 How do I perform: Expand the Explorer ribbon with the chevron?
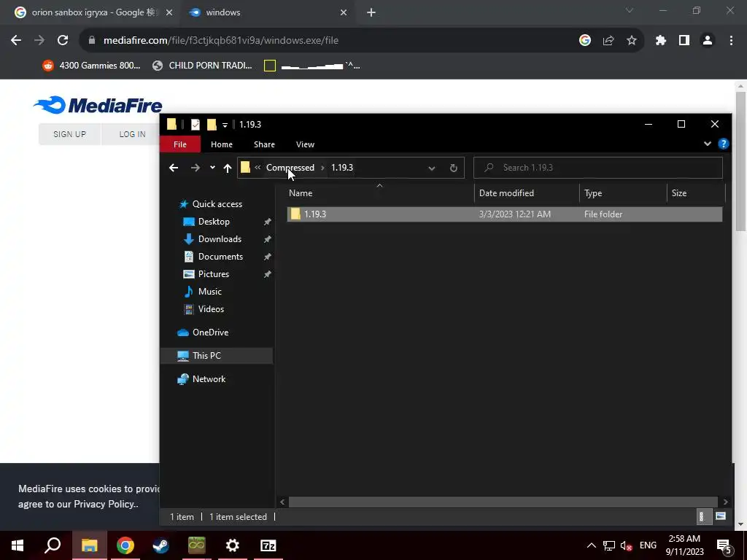pyautogui.click(x=708, y=144)
